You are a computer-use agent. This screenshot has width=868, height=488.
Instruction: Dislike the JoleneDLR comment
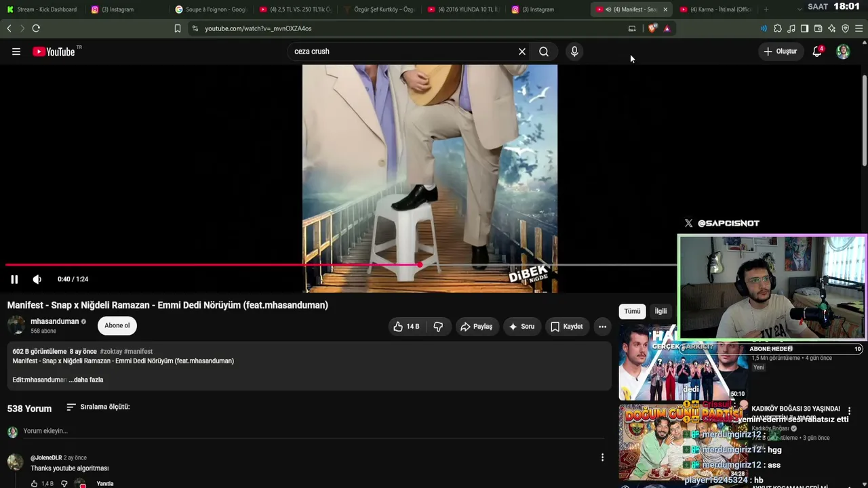click(x=64, y=484)
